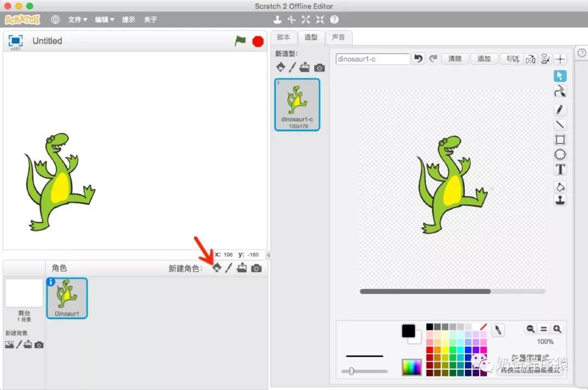Click the 添加 button
588x390 pixels.
[x=484, y=59]
